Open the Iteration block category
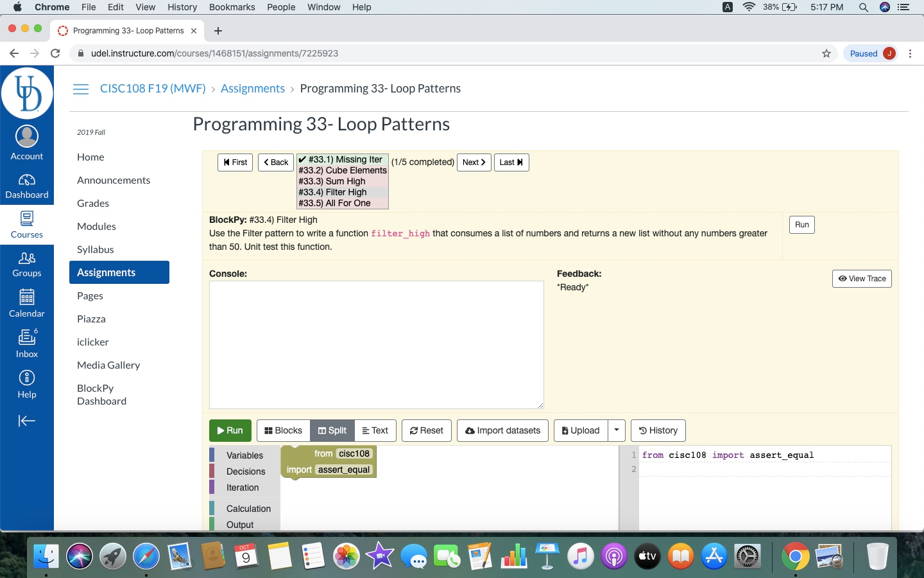This screenshot has width=924, height=578. click(x=242, y=487)
